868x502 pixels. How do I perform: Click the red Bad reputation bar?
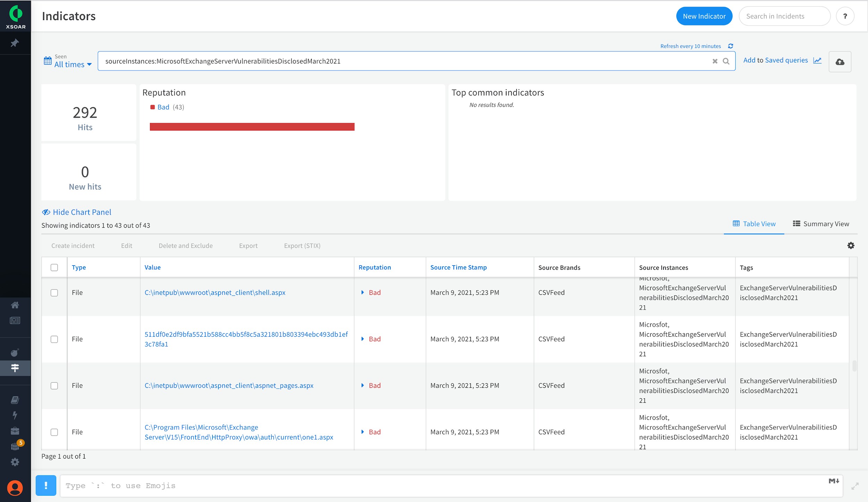252,127
